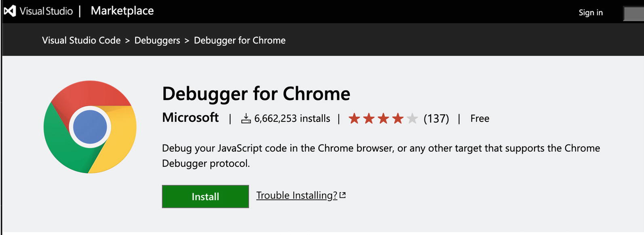644x235 pixels.
Task: Click the gray box next to Sign in
Action: point(633,14)
